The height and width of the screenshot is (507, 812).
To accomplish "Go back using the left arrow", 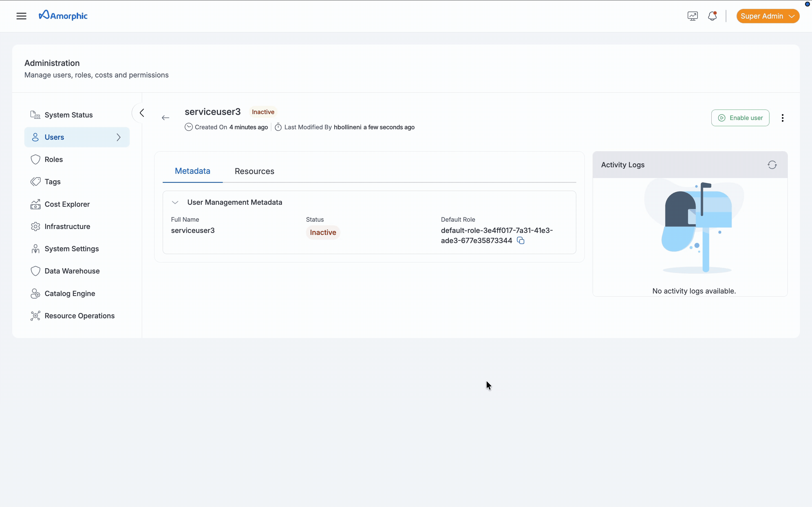I will pos(166,118).
